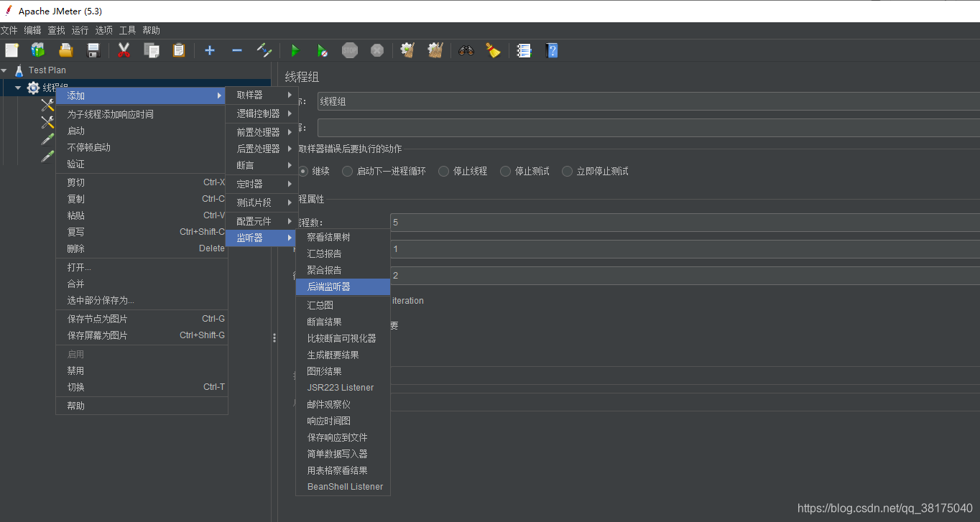
Task: Choose BeanShell Listener entry
Action: click(343, 487)
